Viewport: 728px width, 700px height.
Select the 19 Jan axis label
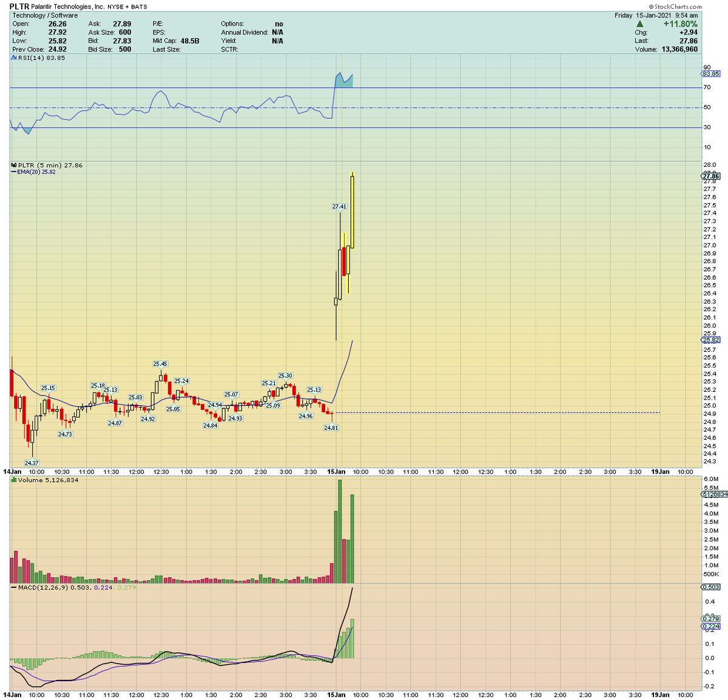point(661,471)
